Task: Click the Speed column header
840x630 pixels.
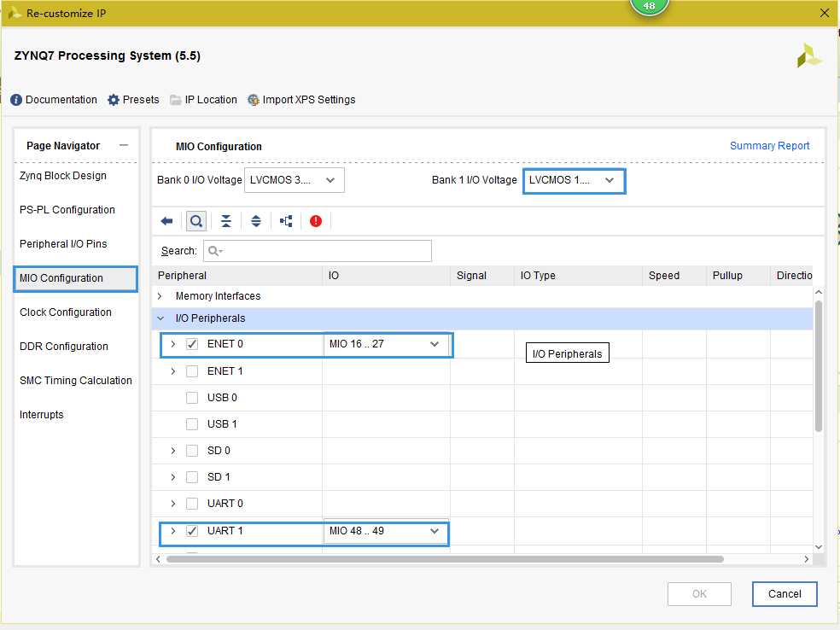Action: 674,276
